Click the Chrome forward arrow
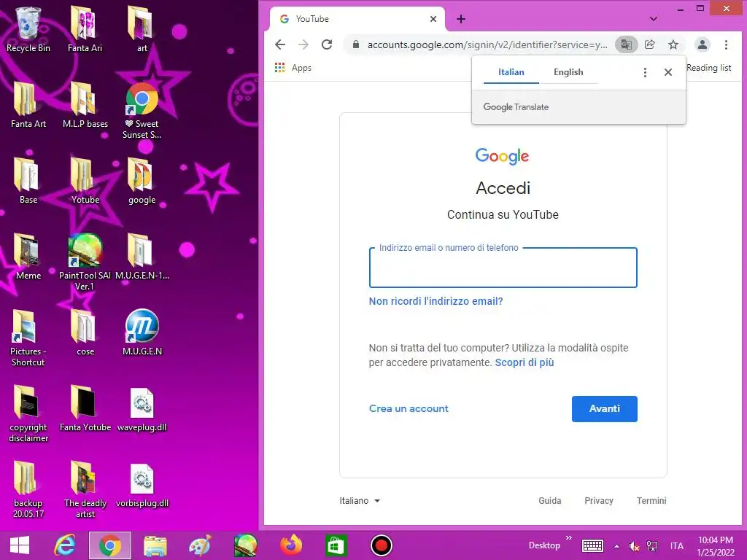The image size is (747, 560). (303, 44)
